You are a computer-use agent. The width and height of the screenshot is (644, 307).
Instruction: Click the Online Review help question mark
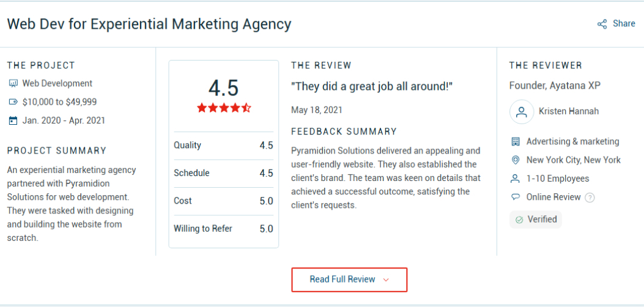(x=590, y=198)
